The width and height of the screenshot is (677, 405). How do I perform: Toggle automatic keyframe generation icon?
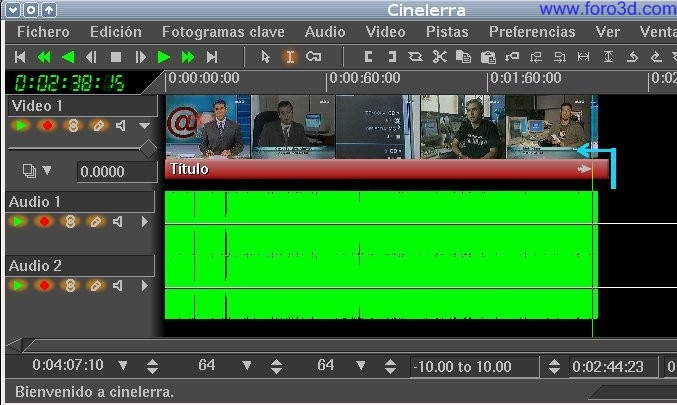click(x=313, y=57)
